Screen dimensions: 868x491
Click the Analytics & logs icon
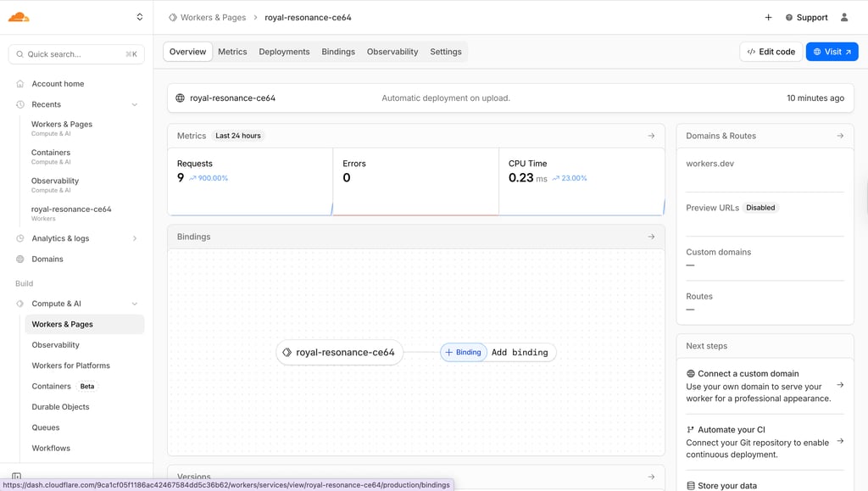point(20,238)
